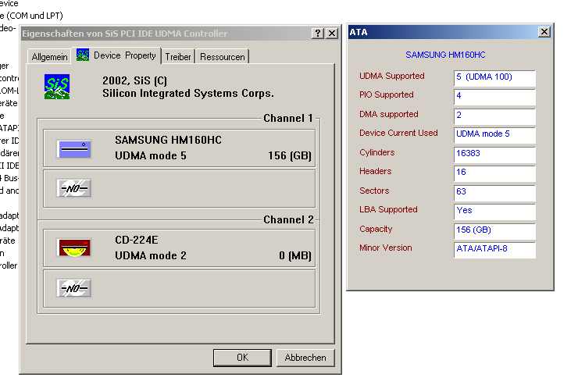Click the Channel 2 group label
The height and width of the screenshot is (392, 578).
pos(288,219)
